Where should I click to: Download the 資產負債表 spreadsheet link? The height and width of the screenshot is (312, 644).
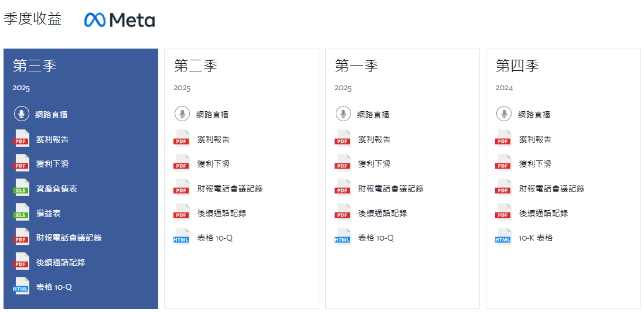[x=57, y=188]
